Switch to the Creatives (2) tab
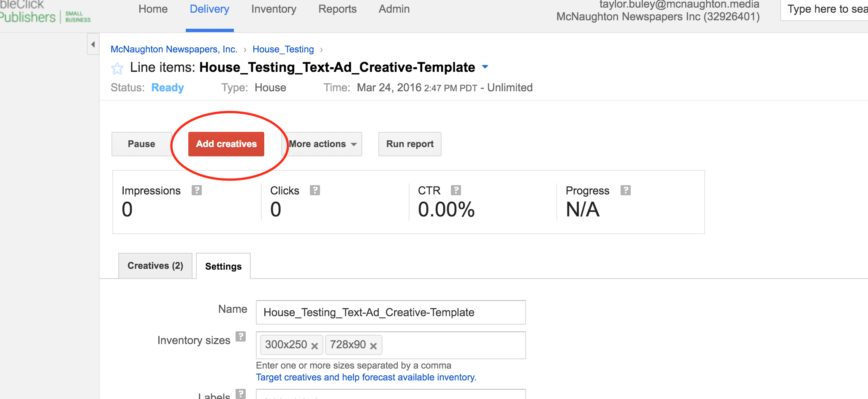 click(x=155, y=266)
